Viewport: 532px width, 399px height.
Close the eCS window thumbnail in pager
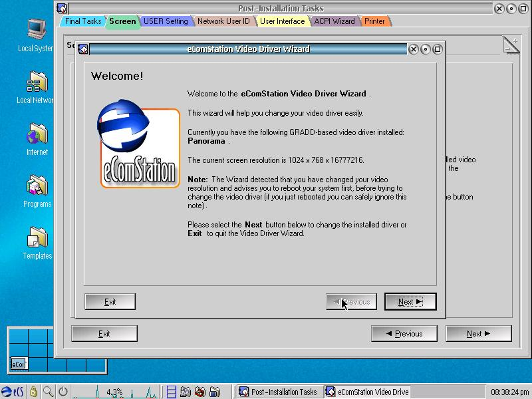tap(19, 364)
